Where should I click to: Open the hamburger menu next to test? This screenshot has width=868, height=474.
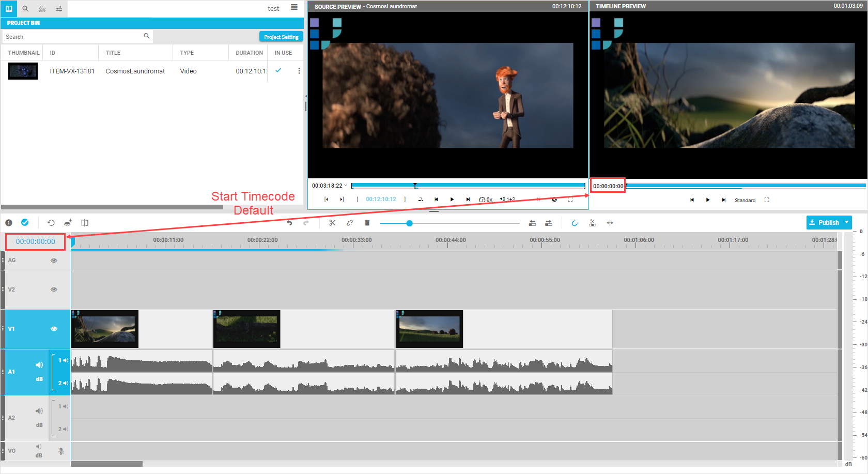294,7
